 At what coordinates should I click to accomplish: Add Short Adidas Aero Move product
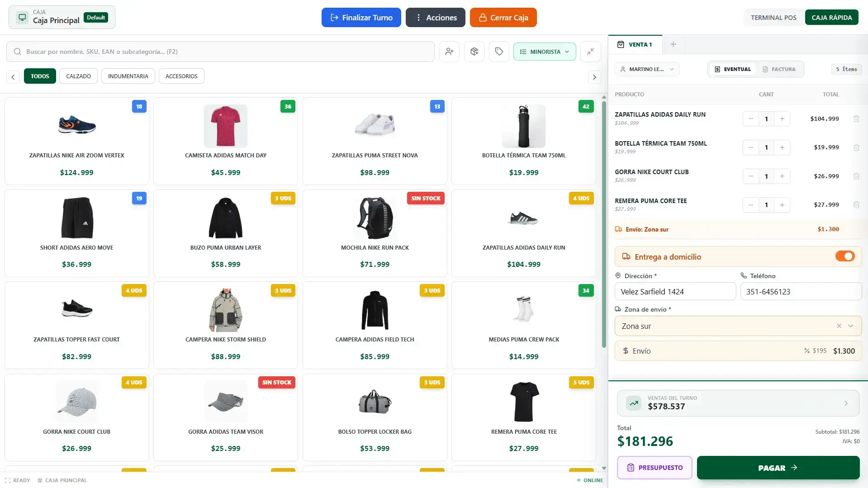point(77,233)
